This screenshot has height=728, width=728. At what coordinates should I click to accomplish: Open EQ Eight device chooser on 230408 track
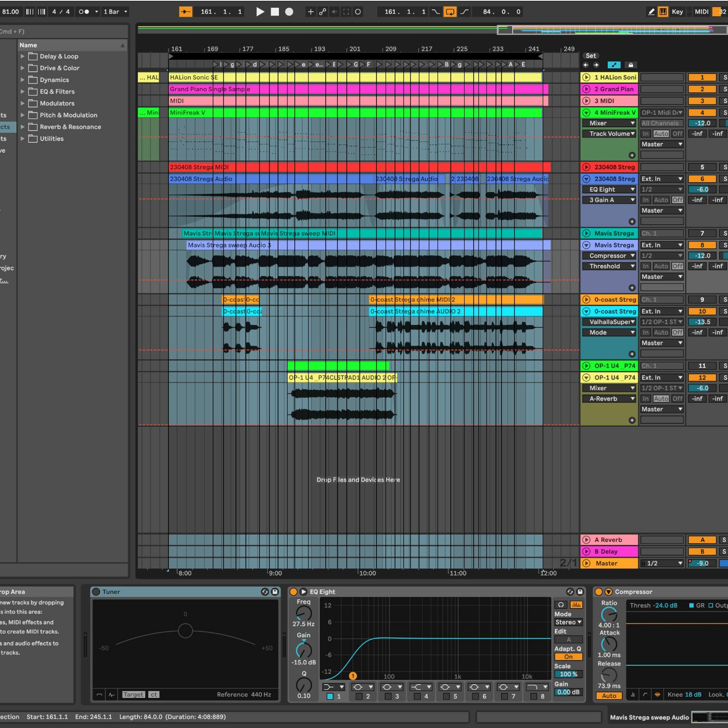609,190
